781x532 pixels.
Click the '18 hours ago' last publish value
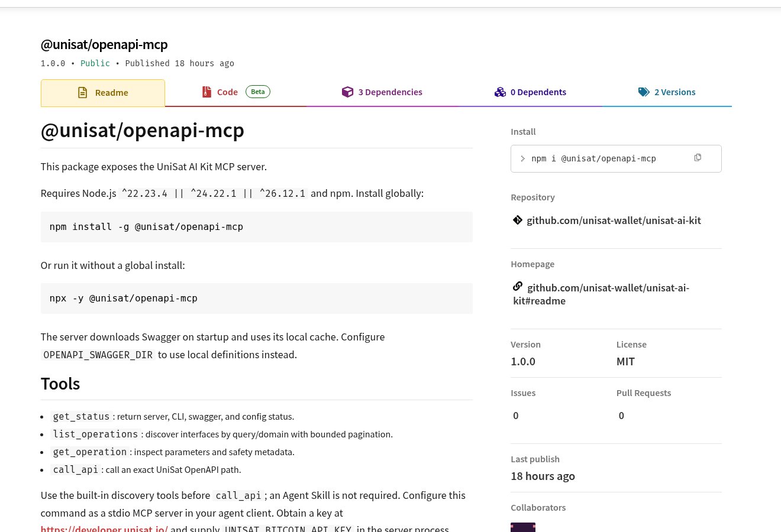(543, 476)
